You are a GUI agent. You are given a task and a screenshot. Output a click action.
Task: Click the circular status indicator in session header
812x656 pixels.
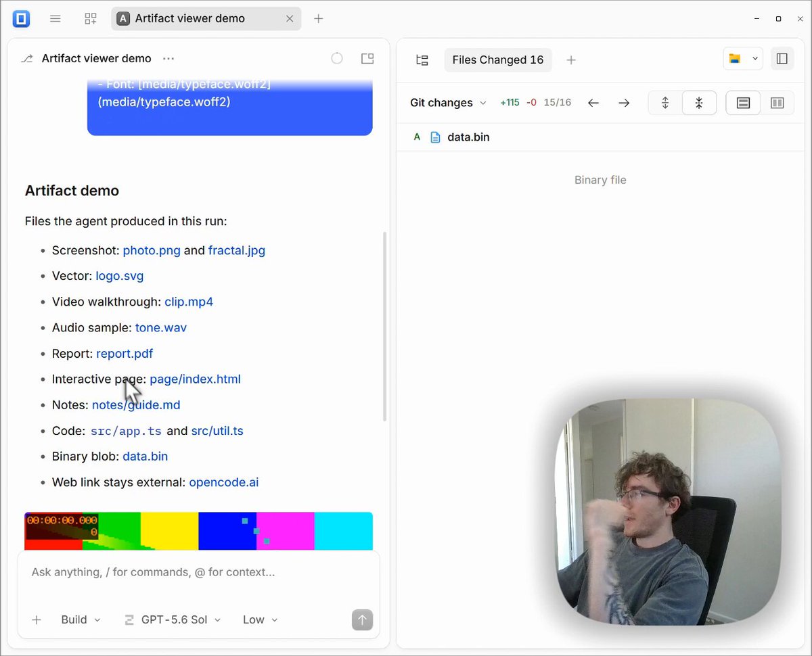[337, 59]
